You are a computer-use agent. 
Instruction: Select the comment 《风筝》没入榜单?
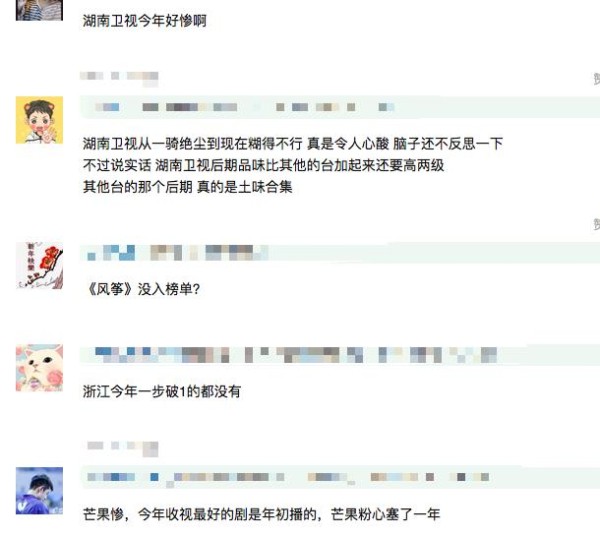tap(142, 289)
